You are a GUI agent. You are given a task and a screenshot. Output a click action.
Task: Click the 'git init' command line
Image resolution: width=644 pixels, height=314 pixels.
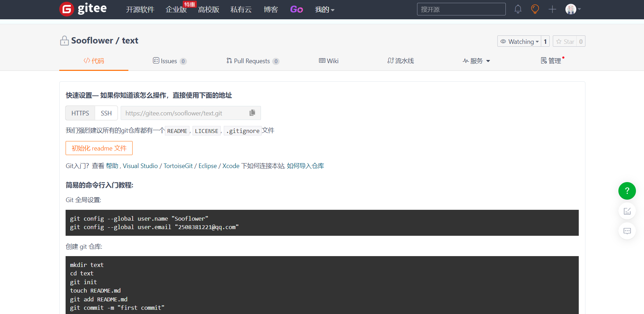click(x=83, y=282)
